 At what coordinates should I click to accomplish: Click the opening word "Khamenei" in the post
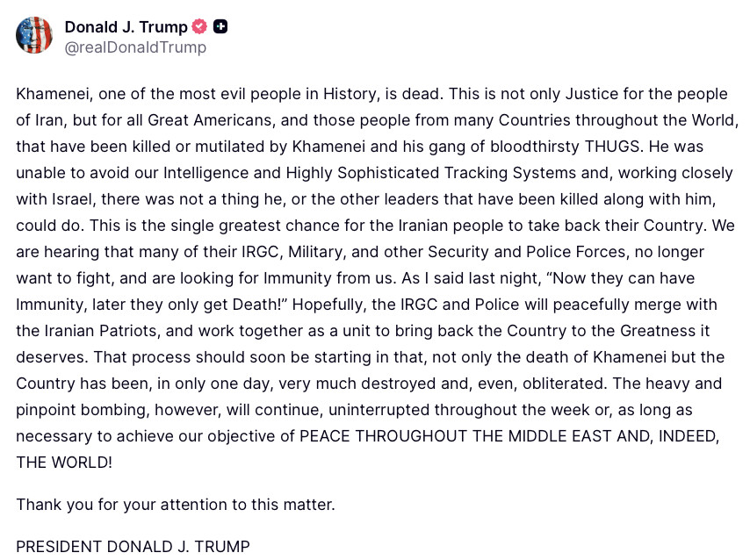point(51,94)
